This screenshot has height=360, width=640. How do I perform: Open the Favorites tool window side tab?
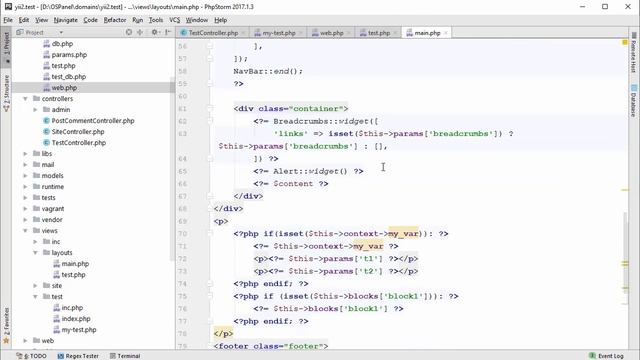click(6, 326)
